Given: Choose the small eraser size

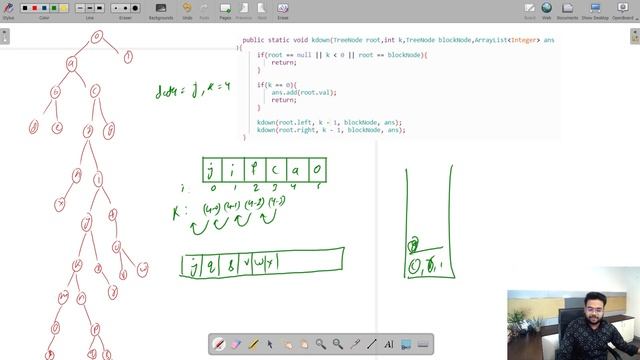Looking at the screenshot, I should point(116,8).
